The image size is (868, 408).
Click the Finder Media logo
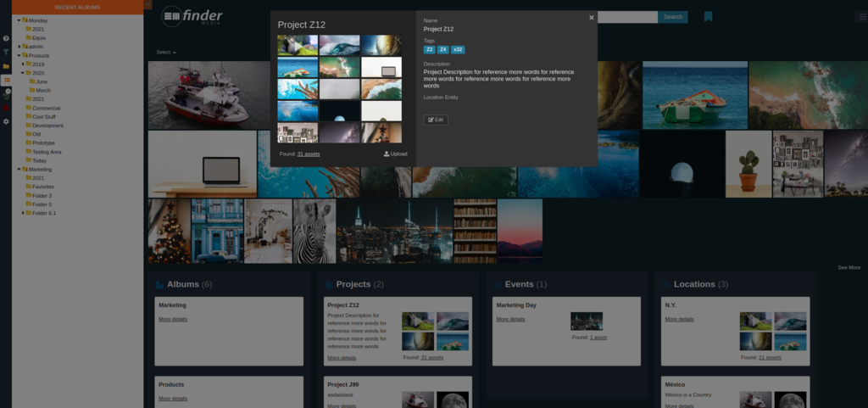pos(192,16)
